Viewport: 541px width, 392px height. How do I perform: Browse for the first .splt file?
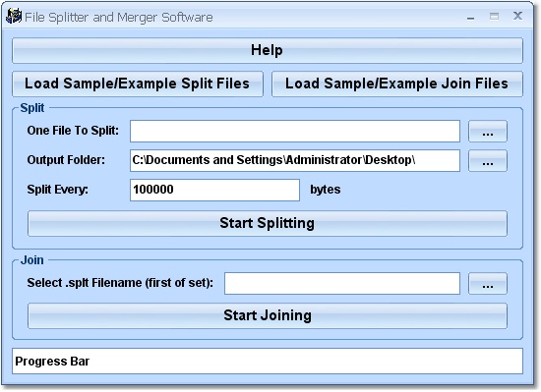(488, 284)
